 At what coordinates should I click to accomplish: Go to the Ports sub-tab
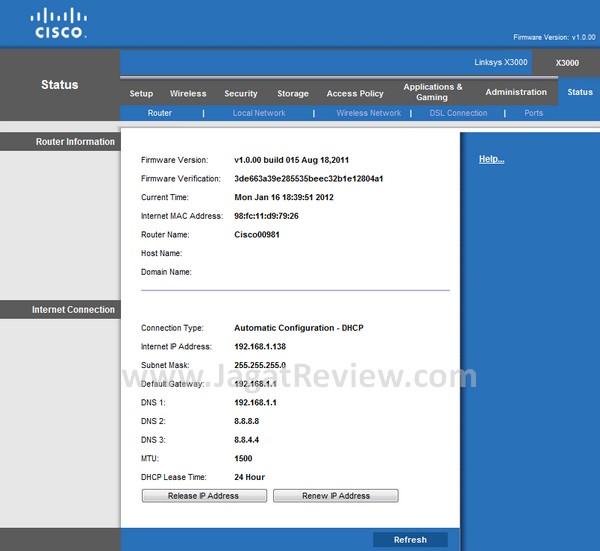pos(534,113)
